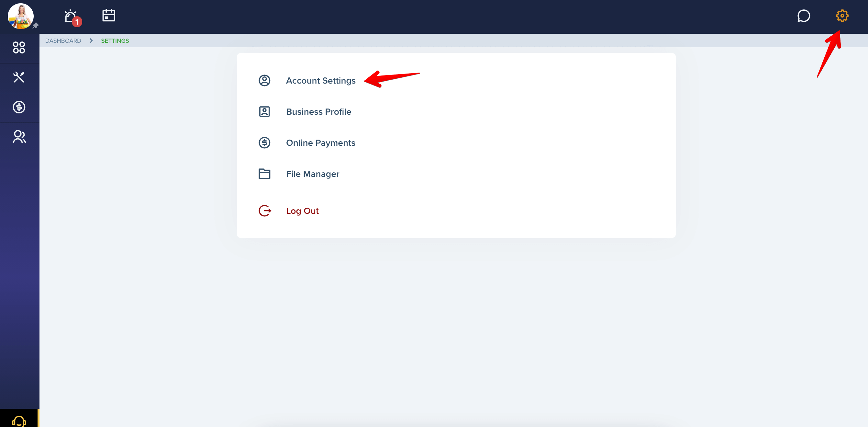Open the chat messages bubble icon
The height and width of the screenshot is (427, 868).
(x=803, y=16)
